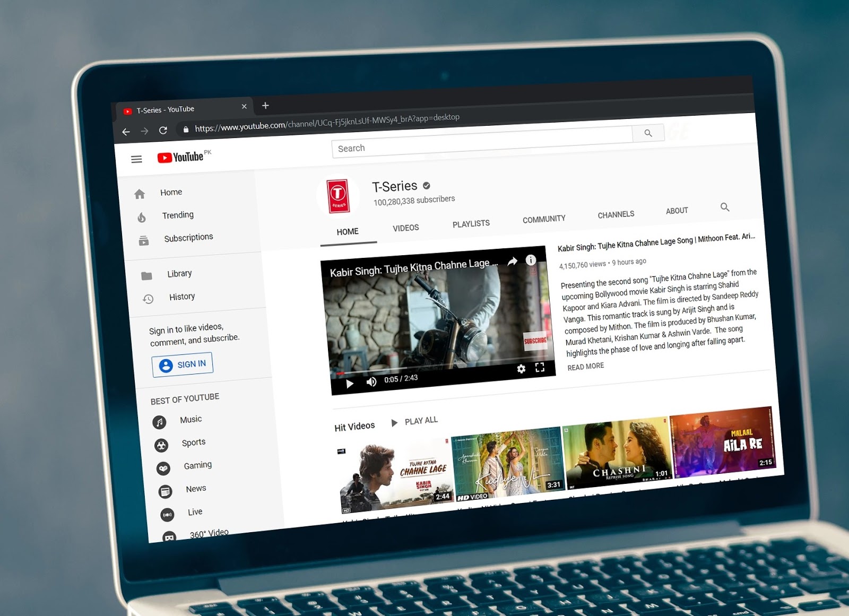Expand the description with READ MORE
Image resolution: width=849 pixels, height=616 pixels.
click(x=586, y=367)
